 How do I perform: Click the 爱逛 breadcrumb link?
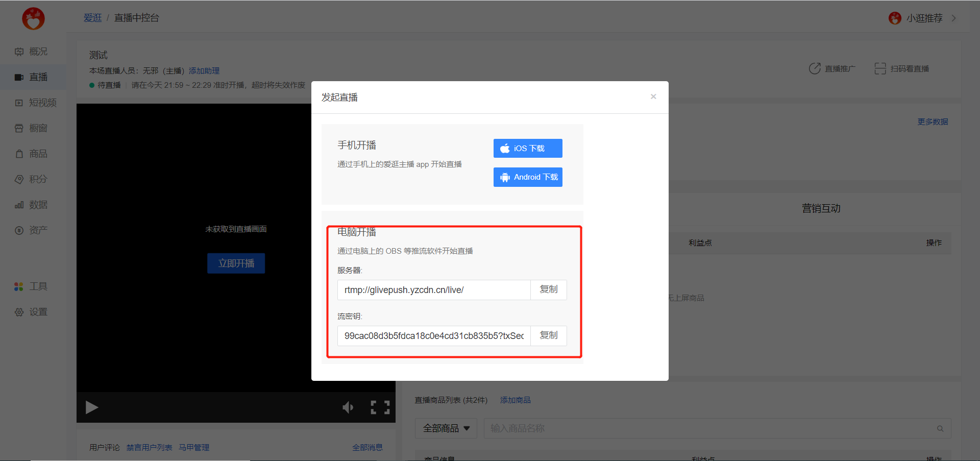coord(93,18)
